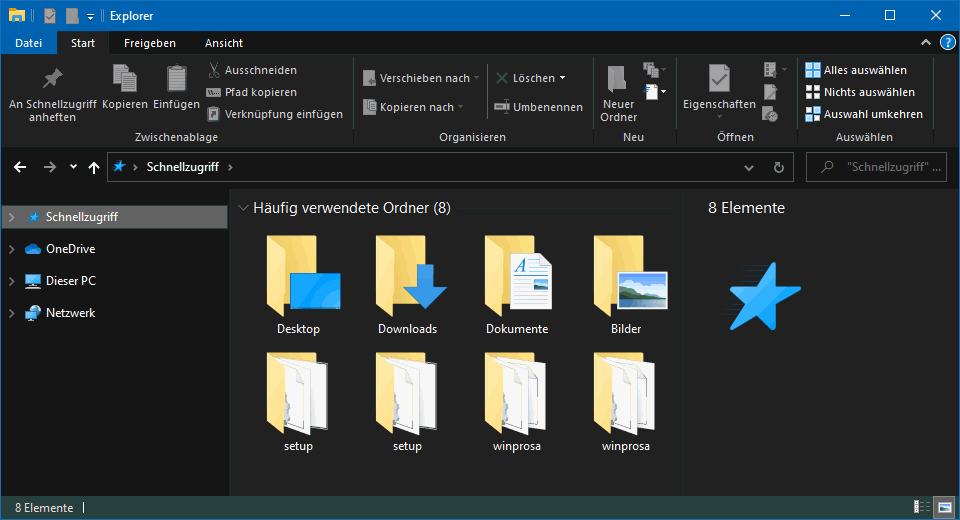Click the Einfügen clipboard icon
960x520 pixels.
click(x=176, y=80)
